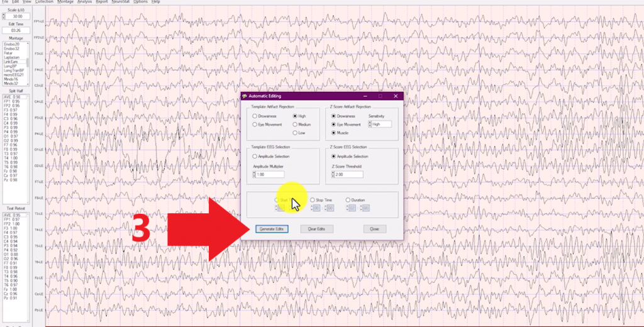644x327 pixels.
Task: Choose Medium template rejection level
Action: [295, 125]
